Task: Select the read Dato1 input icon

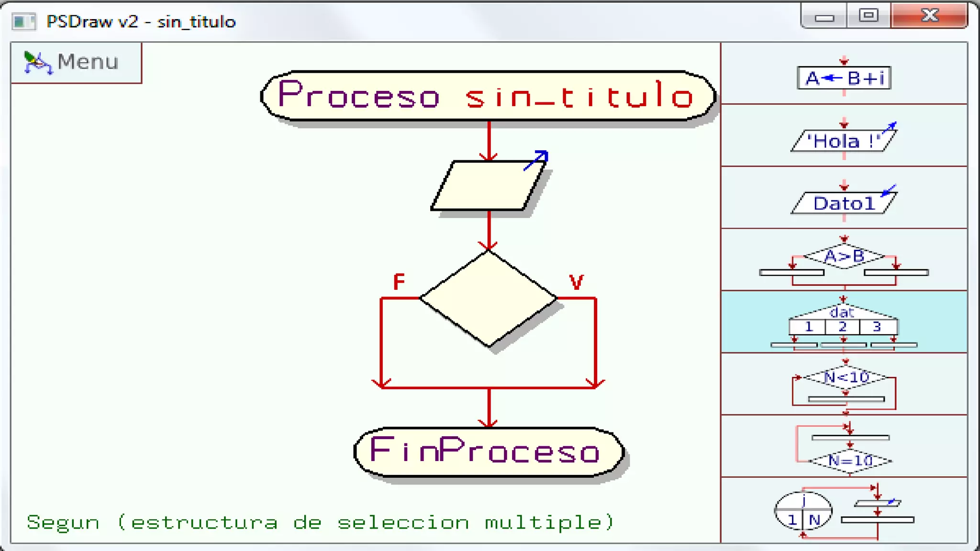Action: pyautogui.click(x=844, y=203)
